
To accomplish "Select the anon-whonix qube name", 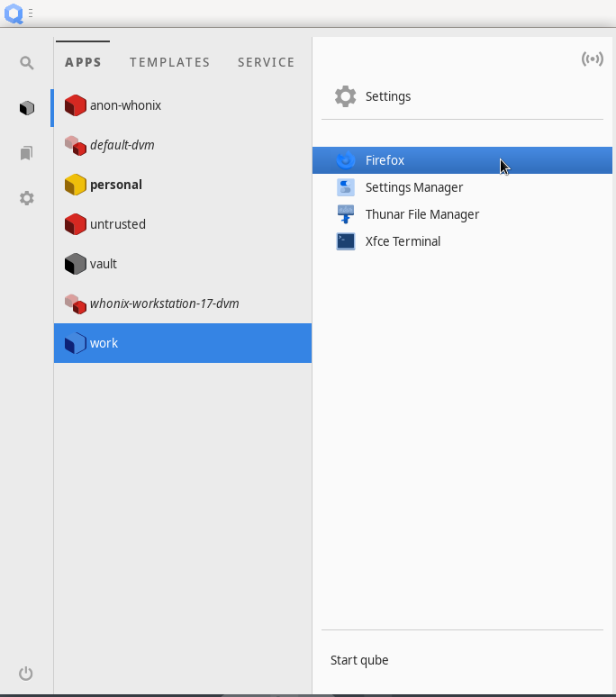I will [x=126, y=105].
